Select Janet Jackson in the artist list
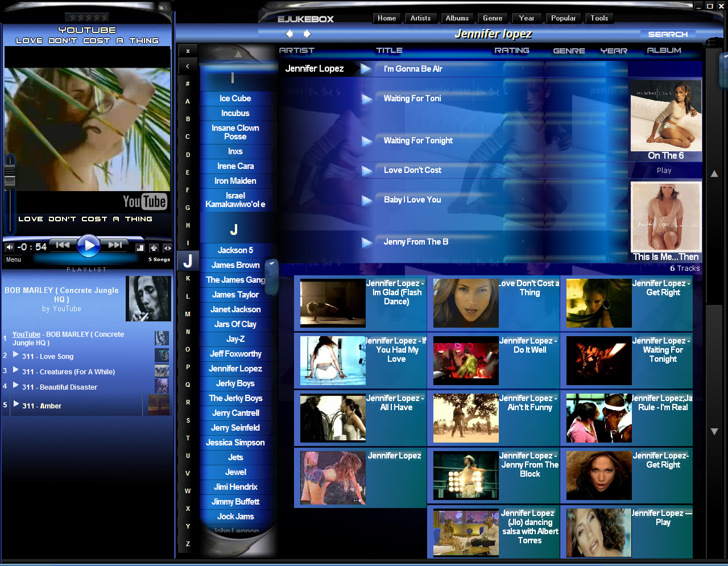Image resolution: width=728 pixels, height=566 pixels. click(x=235, y=309)
